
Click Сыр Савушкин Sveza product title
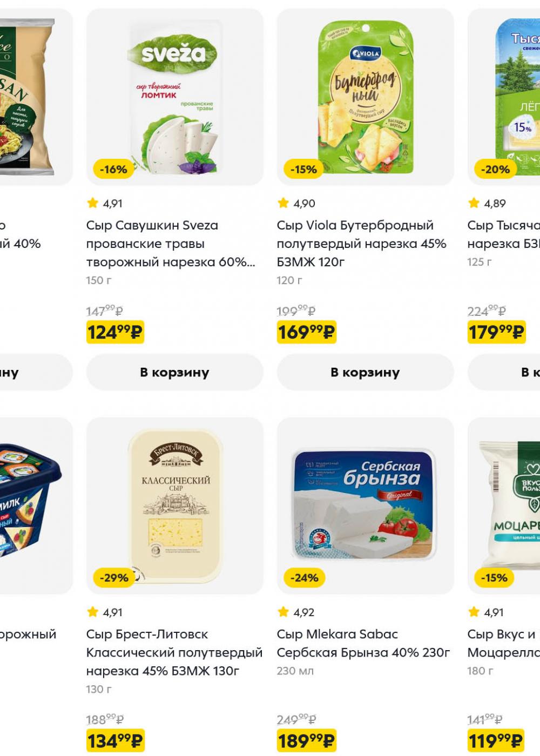point(170,244)
